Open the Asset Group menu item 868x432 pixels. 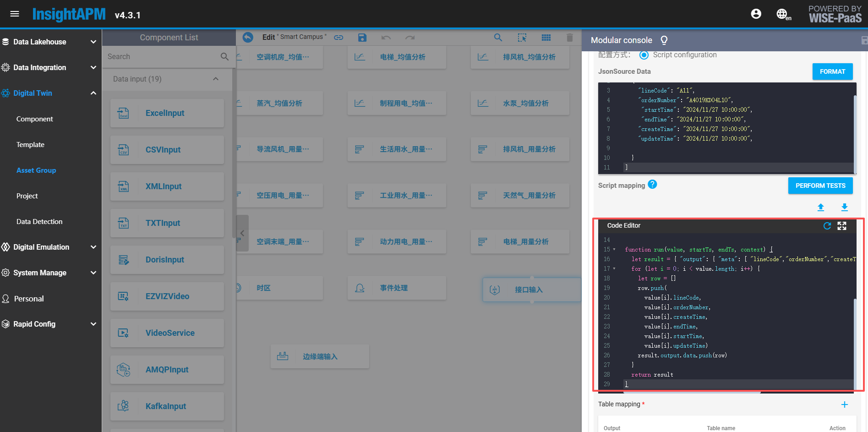click(x=36, y=170)
